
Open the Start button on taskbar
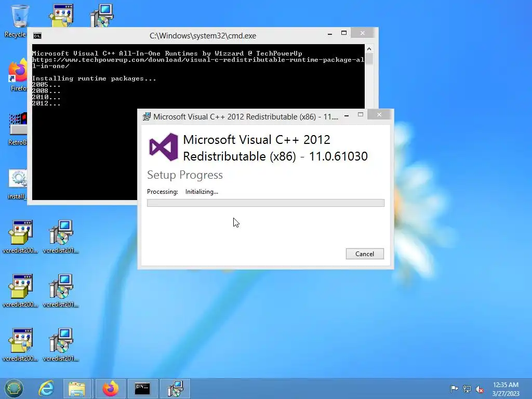[x=14, y=389]
